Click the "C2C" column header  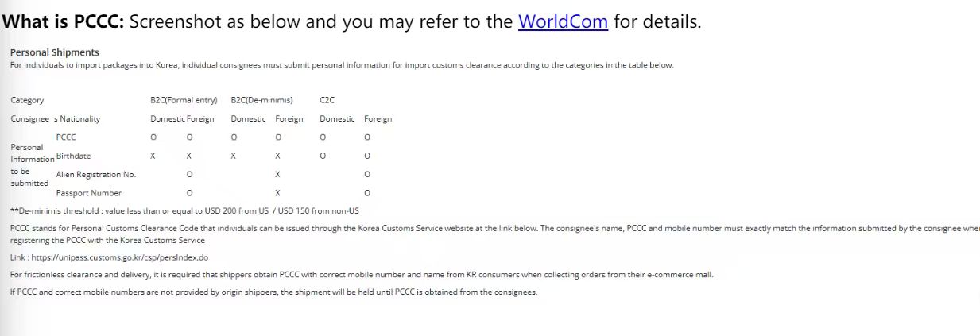[327, 100]
